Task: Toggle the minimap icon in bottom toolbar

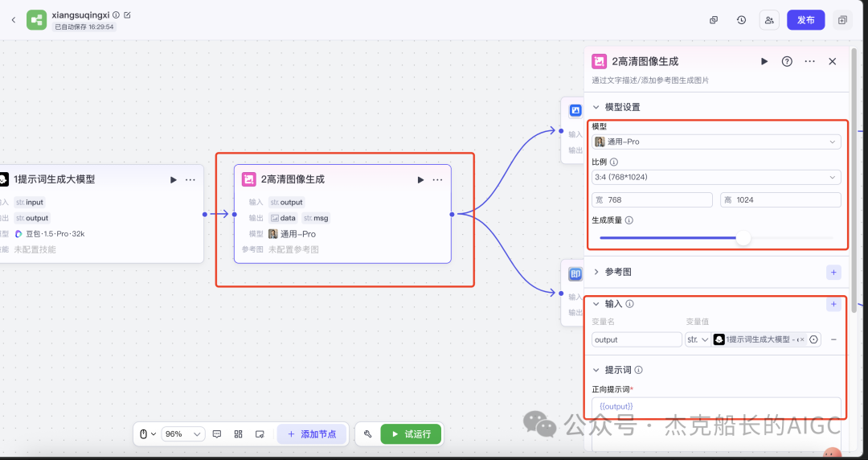Action: pyautogui.click(x=260, y=434)
